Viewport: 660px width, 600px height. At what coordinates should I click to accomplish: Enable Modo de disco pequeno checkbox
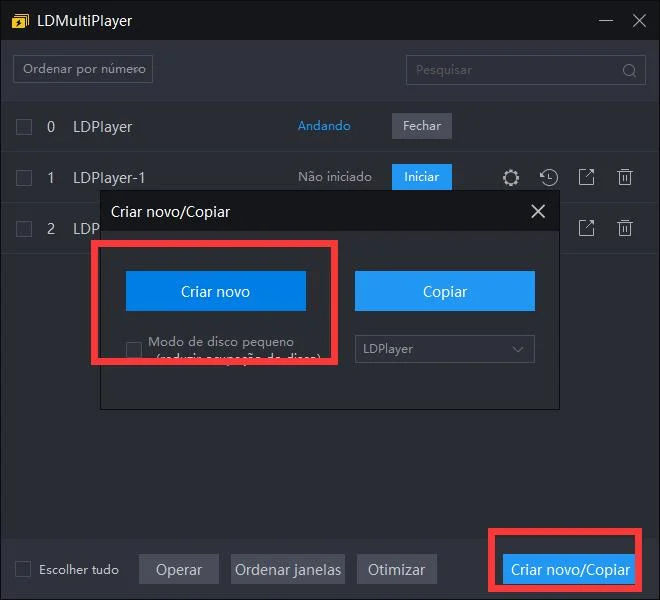coord(134,349)
